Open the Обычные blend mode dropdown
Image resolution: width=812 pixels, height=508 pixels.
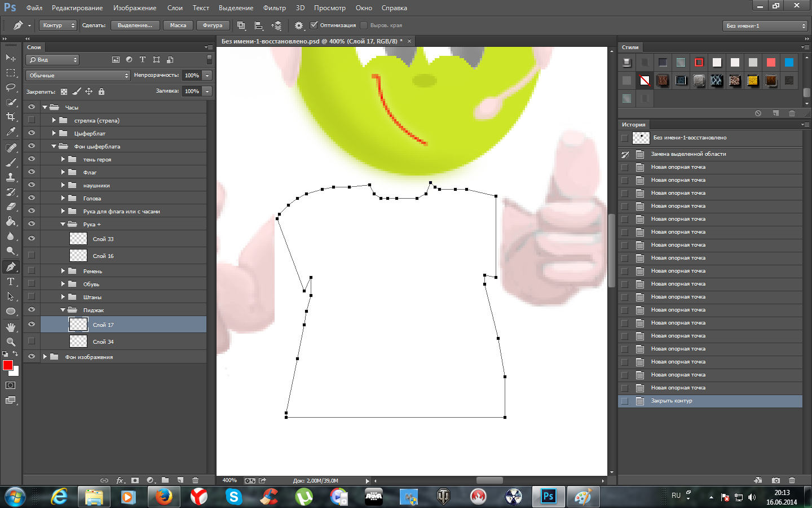click(x=78, y=76)
